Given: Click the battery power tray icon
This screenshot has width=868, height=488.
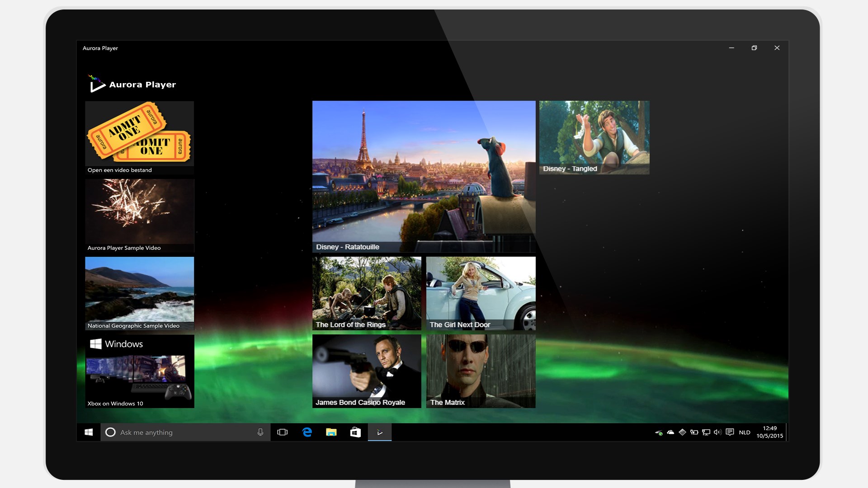Looking at the screenshot, I should coord(694,432).
